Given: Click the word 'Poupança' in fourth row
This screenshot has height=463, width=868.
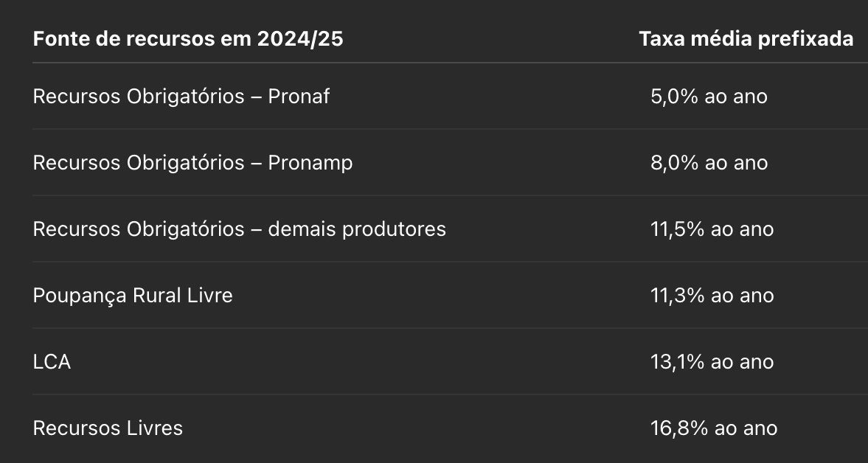Looking at the screenshot, I should click(80, 296).
